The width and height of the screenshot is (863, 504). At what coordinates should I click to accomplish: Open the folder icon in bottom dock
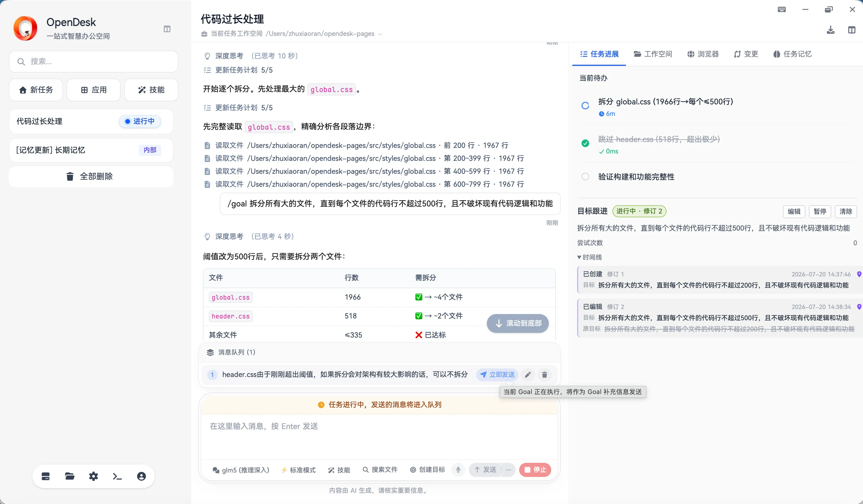pos(69,476)
